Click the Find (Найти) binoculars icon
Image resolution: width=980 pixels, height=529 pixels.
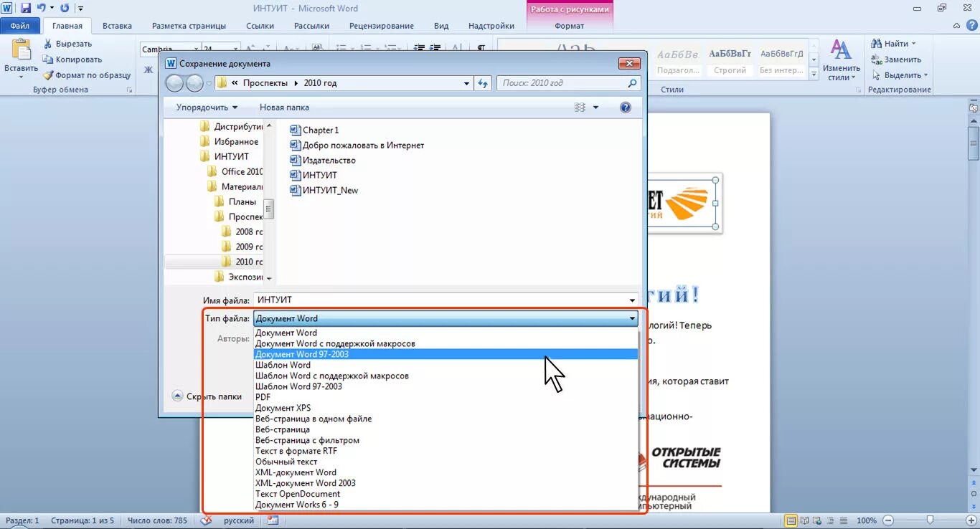tap(877, 44)
